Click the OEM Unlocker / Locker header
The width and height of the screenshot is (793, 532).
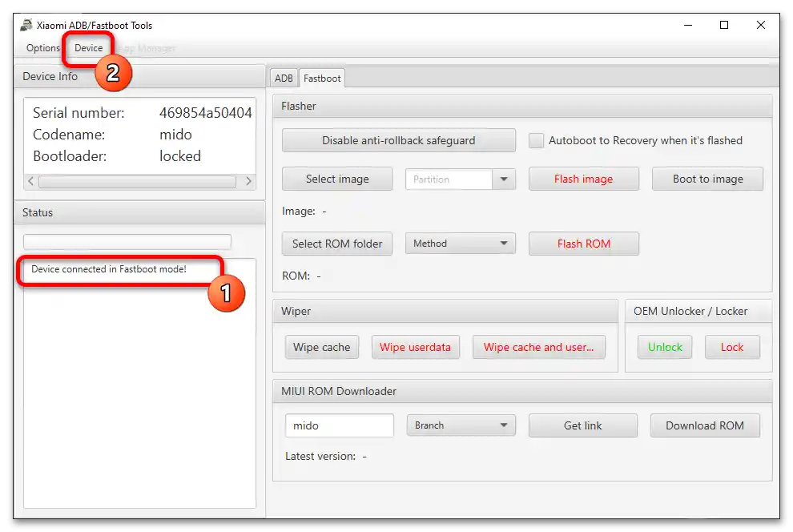click(698, 311)
